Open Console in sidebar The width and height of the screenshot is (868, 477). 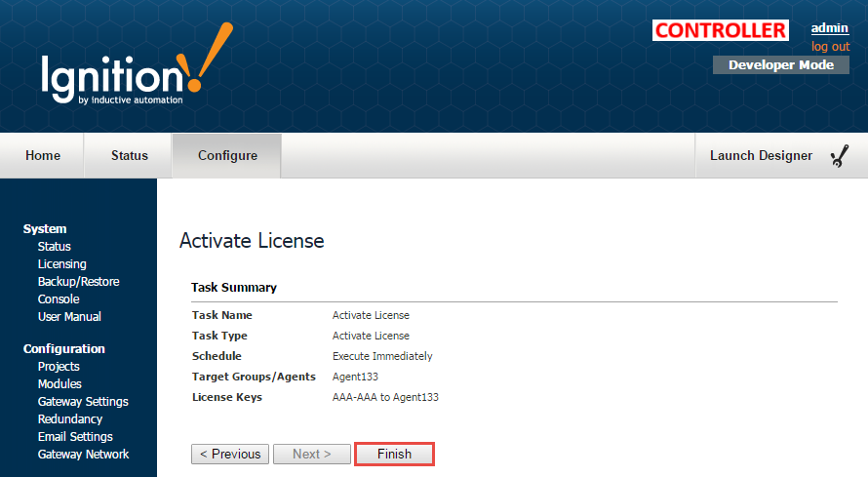point(59,299)
